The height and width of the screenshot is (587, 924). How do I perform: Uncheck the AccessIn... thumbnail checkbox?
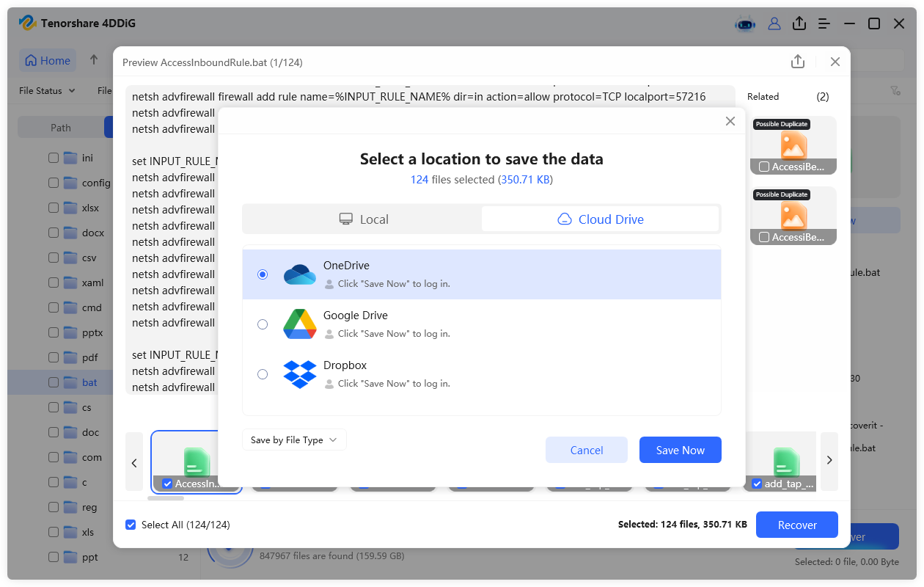coord(167,484)
